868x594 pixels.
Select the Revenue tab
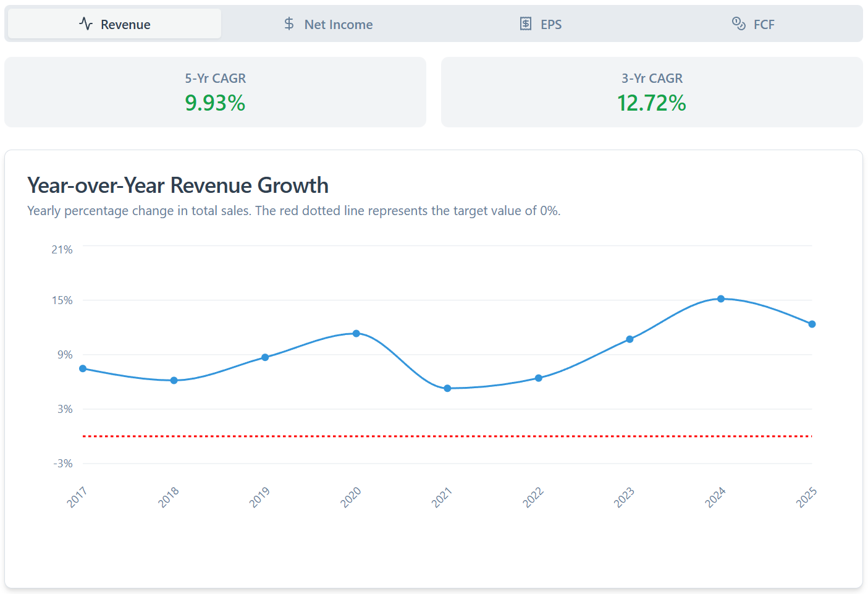coord(115,24)
